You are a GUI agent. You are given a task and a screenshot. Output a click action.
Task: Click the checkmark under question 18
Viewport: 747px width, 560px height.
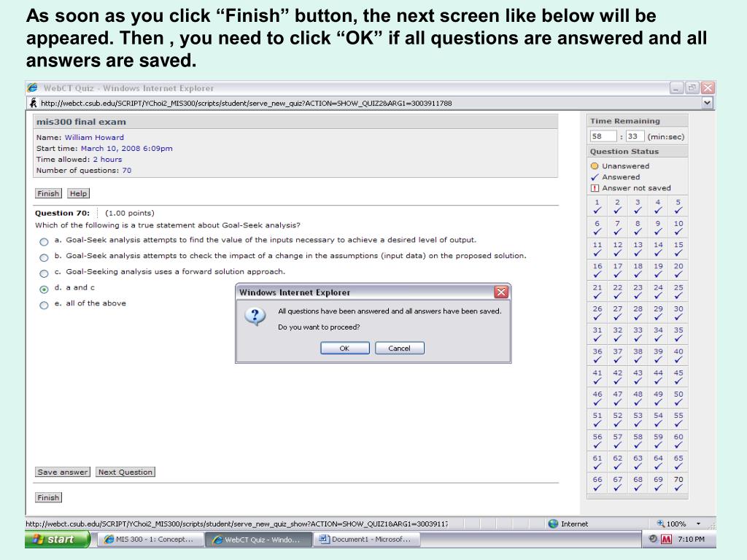click(638, 274)
